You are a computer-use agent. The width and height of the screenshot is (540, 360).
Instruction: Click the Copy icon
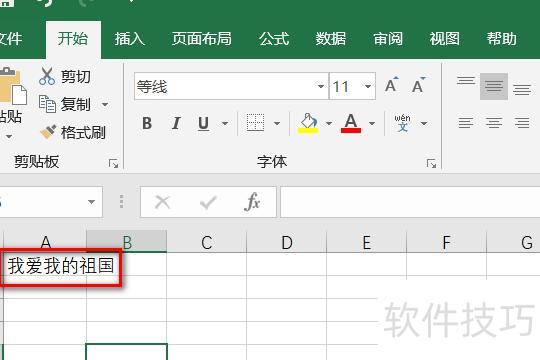coord(47,104)
